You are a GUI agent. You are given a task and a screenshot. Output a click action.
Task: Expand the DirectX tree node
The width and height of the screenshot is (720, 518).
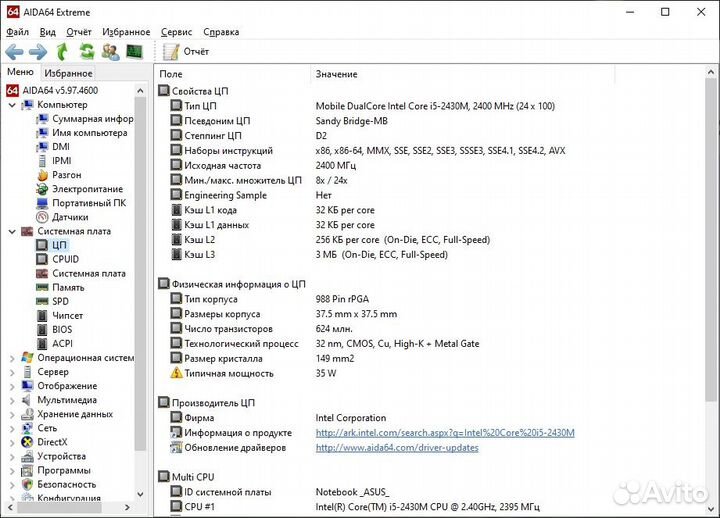(12, 442)
